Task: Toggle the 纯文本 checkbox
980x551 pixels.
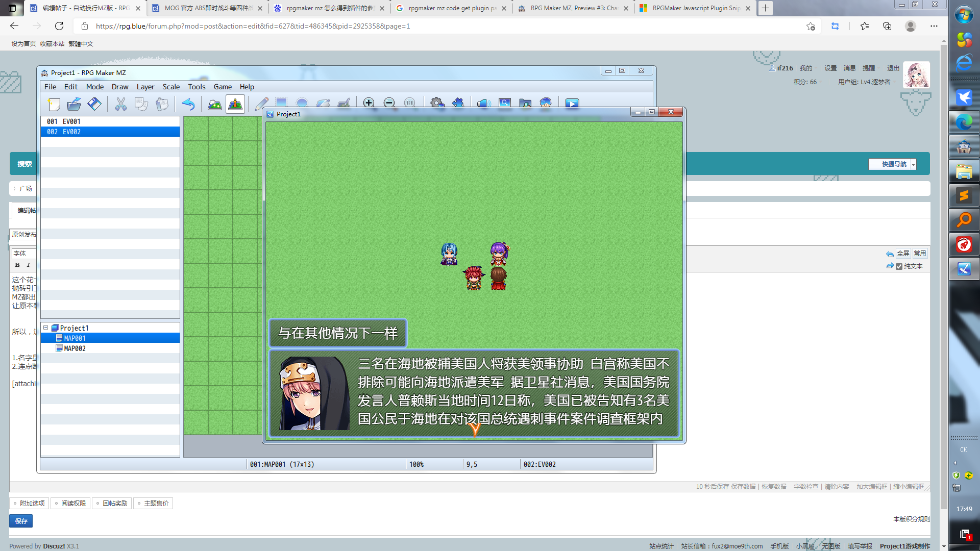Action: (x=899, y=266)
